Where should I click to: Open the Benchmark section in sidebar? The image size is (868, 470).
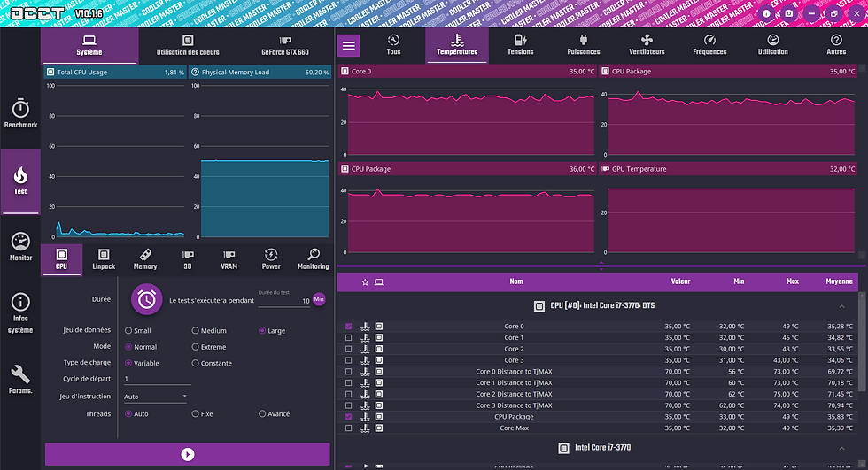(20, 114)
